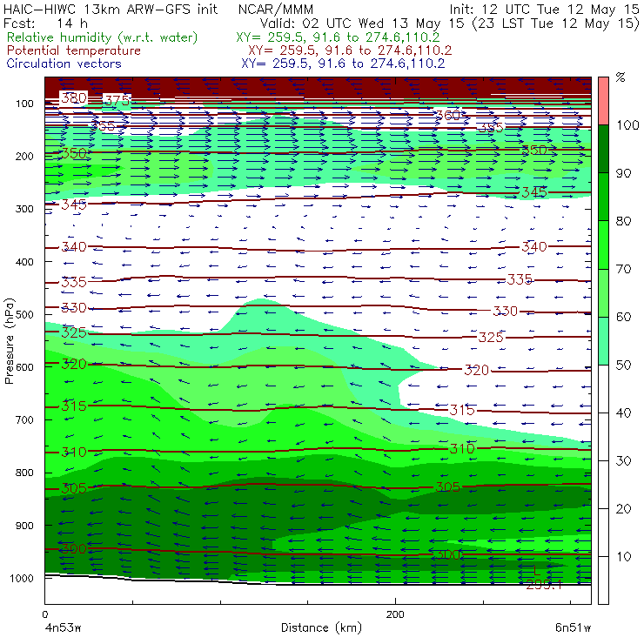
Task: Click the 50–60% aqua colorbar segment
Action: 603,341
